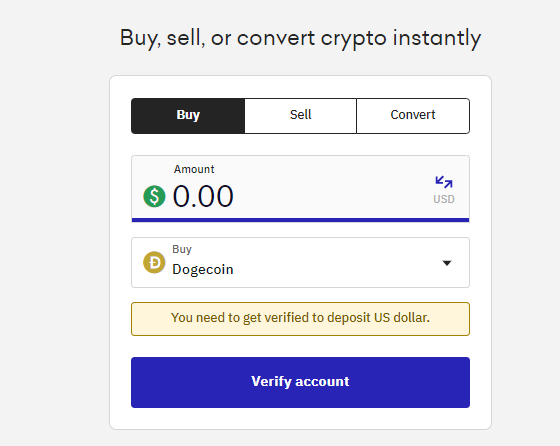Click the gold Dogecoin logo icon
This screenshot has width=560, height=446.
point(154,262)
